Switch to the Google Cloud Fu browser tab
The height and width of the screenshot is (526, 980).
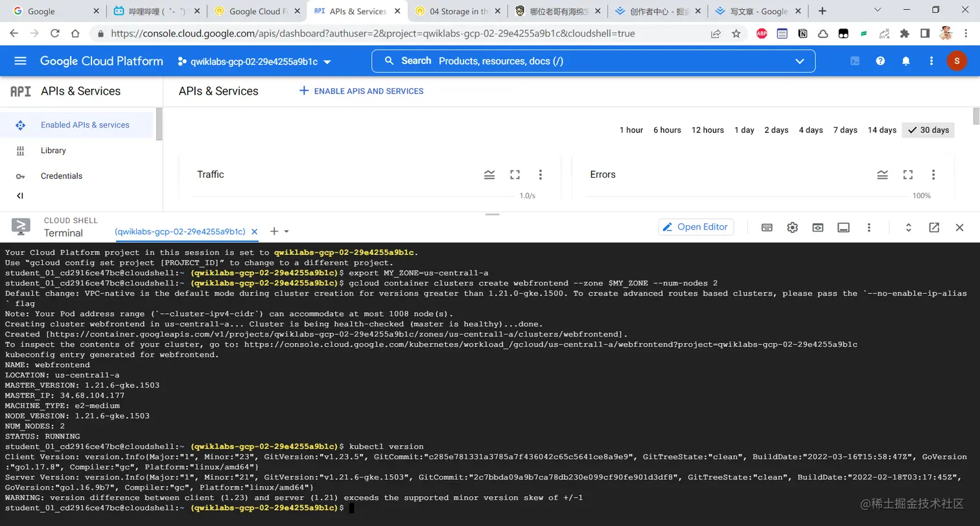257,11
